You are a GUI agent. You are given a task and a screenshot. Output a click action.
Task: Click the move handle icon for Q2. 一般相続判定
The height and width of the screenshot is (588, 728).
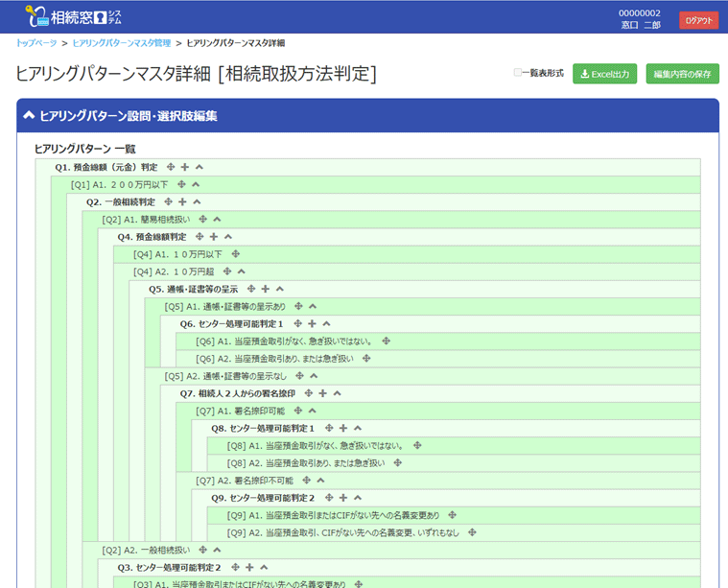168,201
